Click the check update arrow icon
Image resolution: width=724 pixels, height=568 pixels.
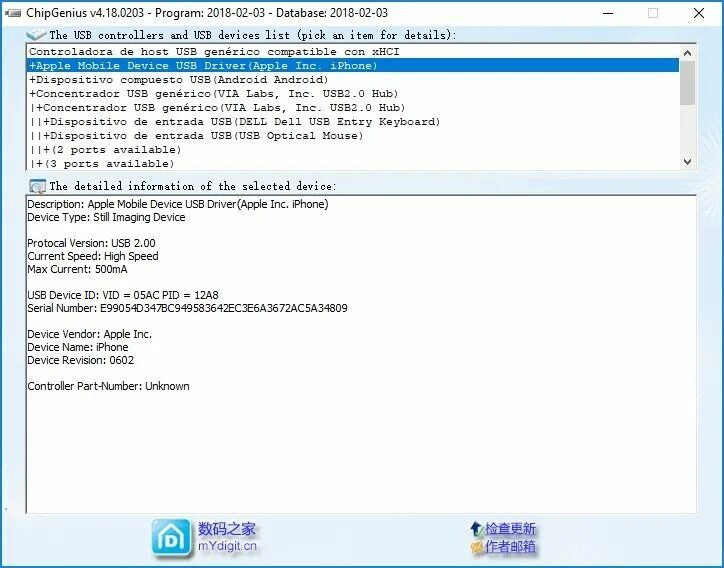coord(477,528)
